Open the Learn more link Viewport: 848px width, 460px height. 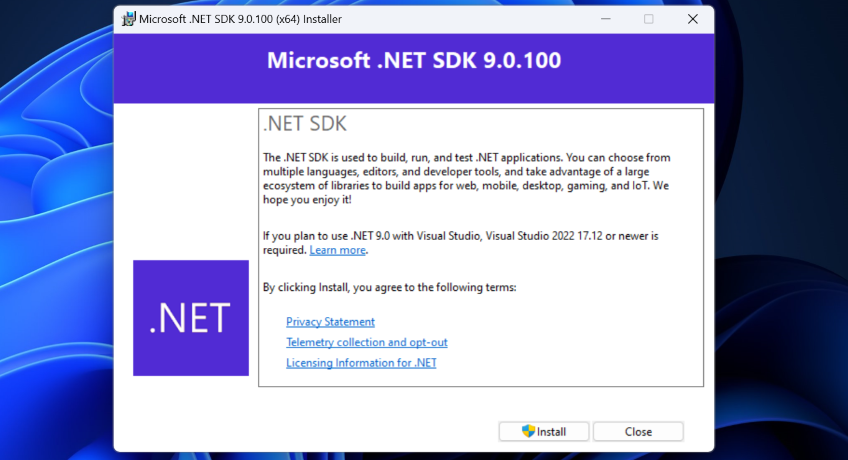337,250
